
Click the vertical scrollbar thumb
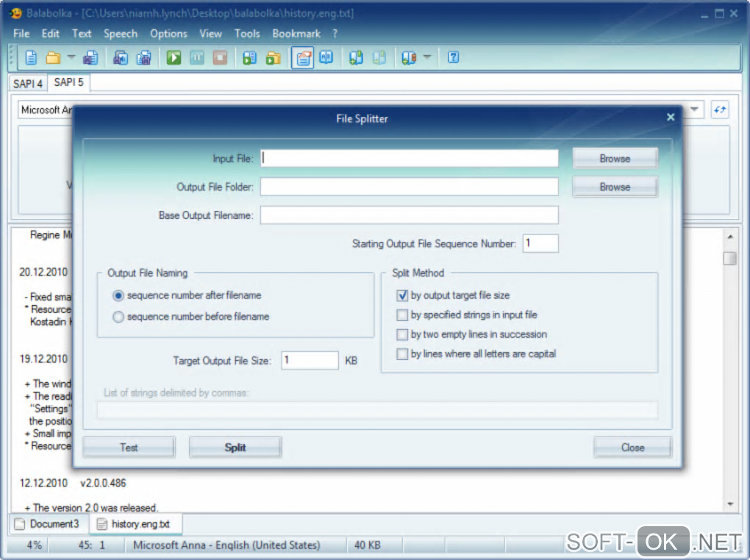(x=730, y=258)
